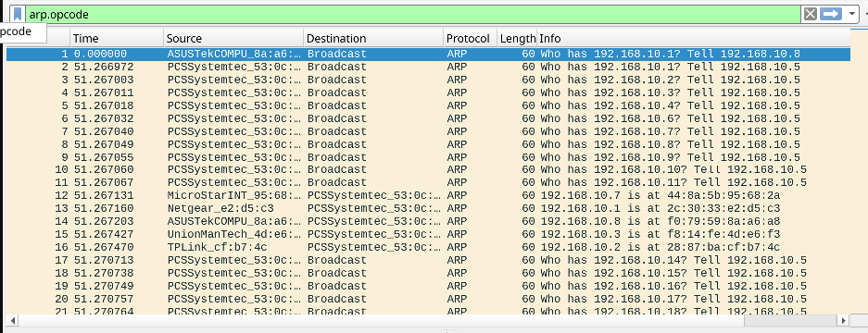Select packet 1 from ASUSTekCOMPU
868x333 pixels.
pos(428,55)
